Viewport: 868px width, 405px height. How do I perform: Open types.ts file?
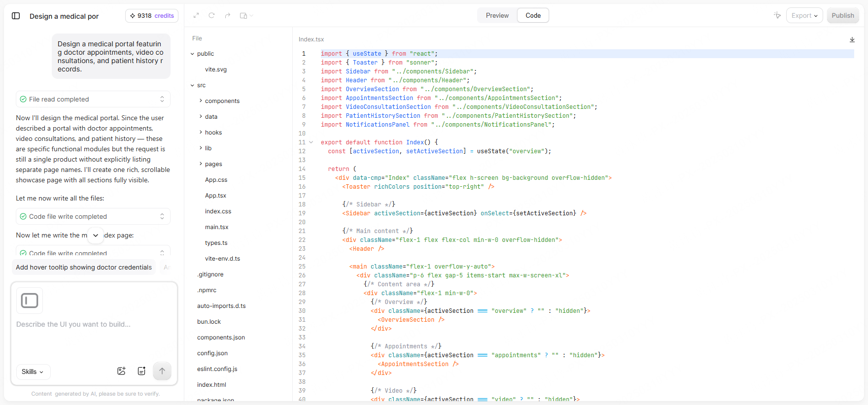pos(216,243)
